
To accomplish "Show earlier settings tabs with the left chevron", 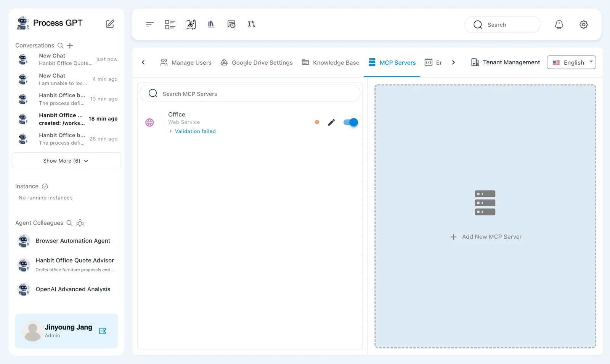I will pos(143,62).
